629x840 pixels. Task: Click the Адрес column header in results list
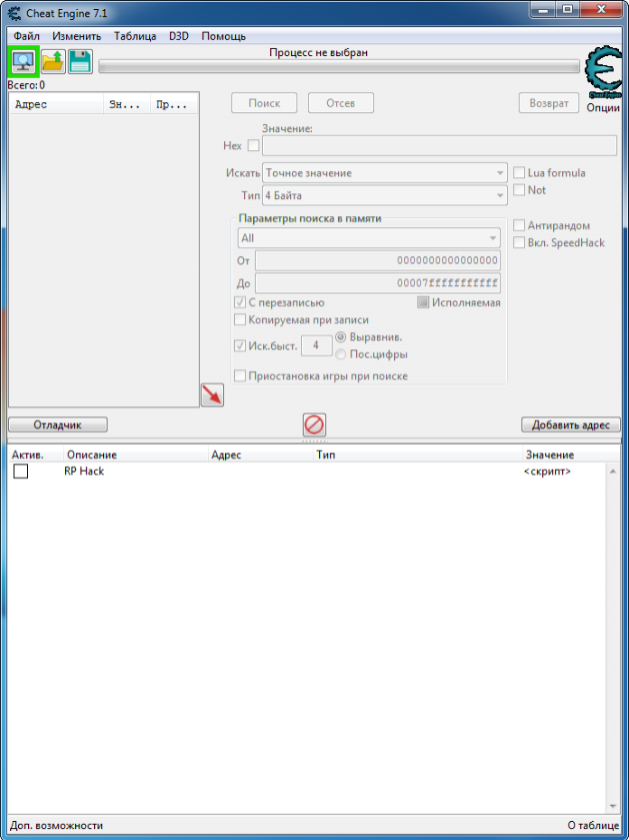pos(57,105)
